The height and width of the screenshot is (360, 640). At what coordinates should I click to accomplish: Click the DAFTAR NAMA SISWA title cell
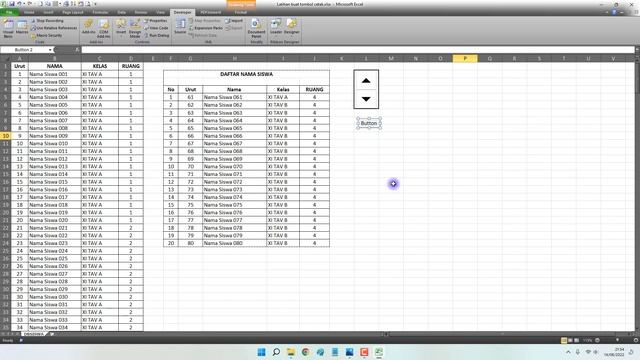[x=247, y=74]
